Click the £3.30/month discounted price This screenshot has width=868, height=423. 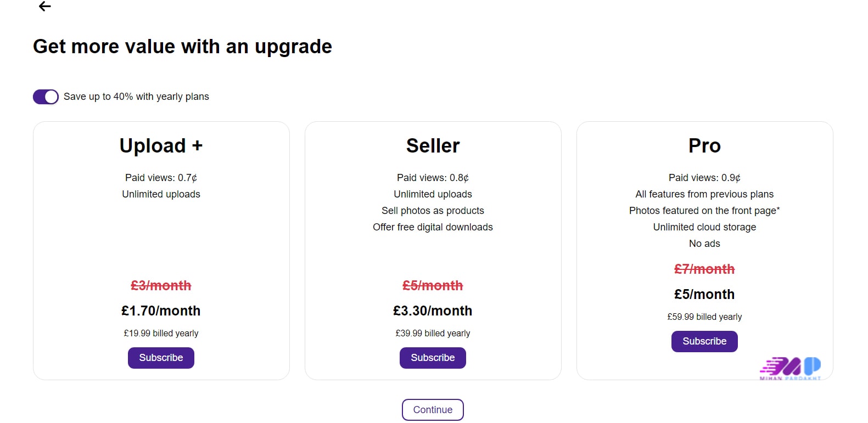433,311
